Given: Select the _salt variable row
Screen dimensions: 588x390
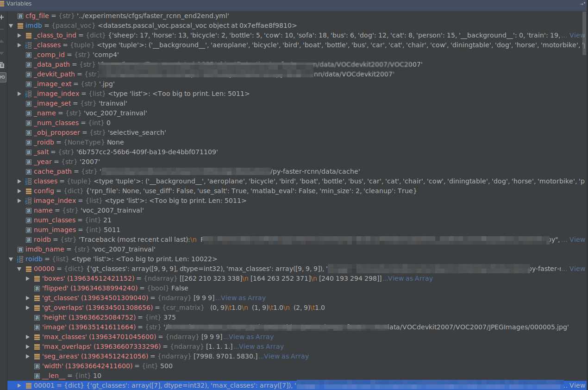Looking at the screenshot, I should pos(297,152).
